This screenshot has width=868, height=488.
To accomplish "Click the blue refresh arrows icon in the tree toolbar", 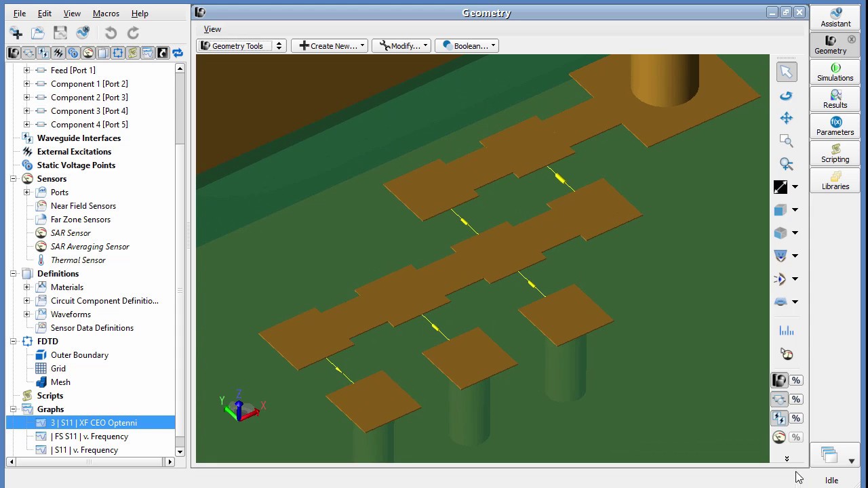I will click(x=178, y=53).
